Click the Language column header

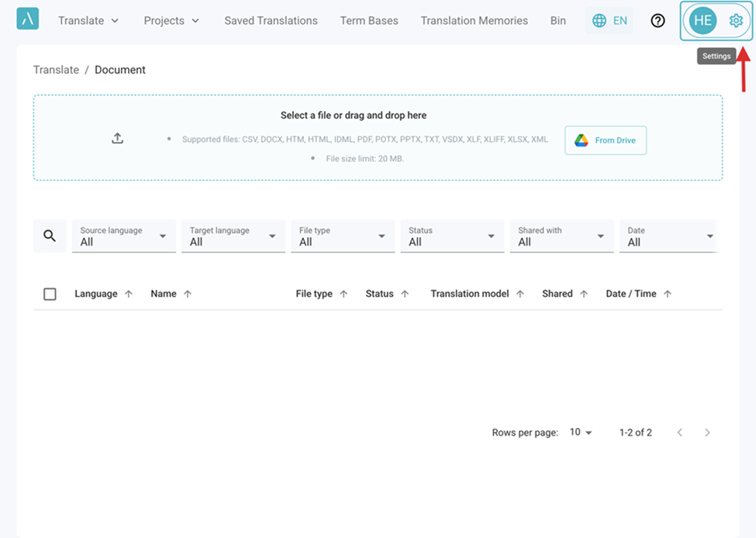[x=96, y=294]
